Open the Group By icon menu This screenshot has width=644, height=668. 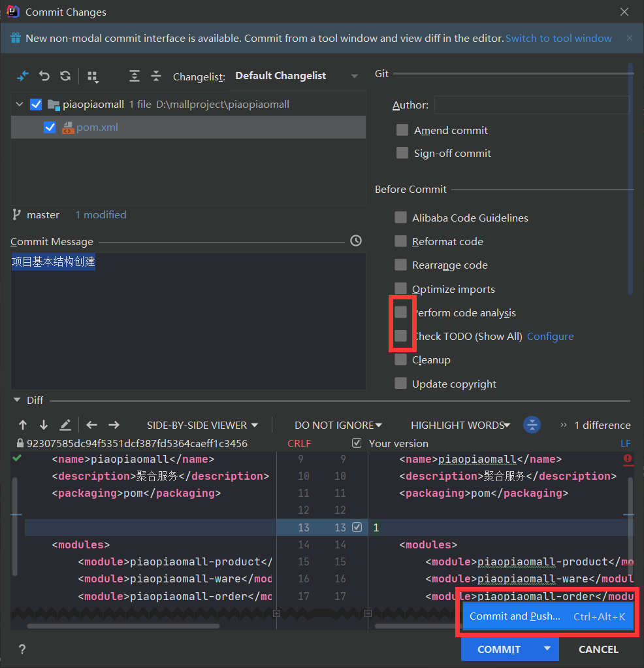click(x=93, y=76)
